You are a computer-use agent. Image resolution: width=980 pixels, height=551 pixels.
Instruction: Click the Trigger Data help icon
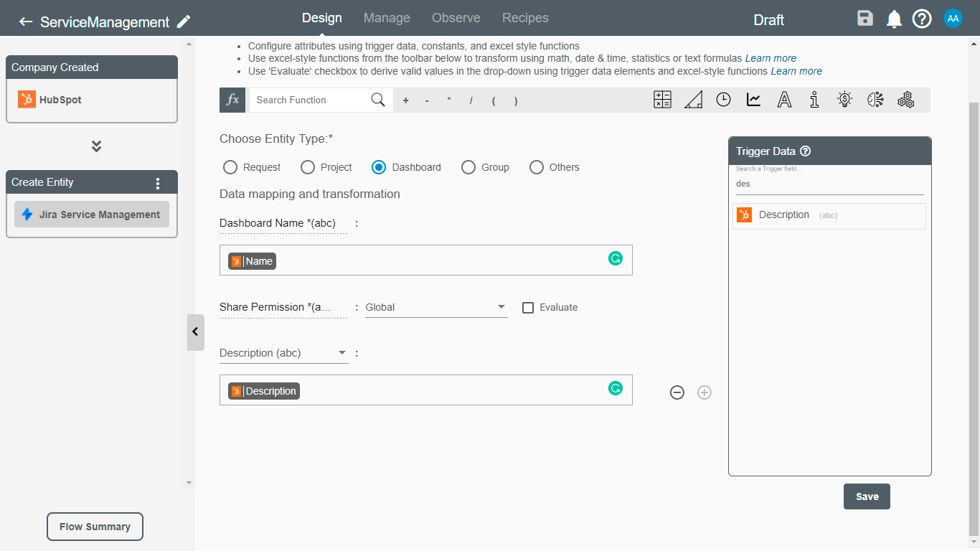point(805,151)
